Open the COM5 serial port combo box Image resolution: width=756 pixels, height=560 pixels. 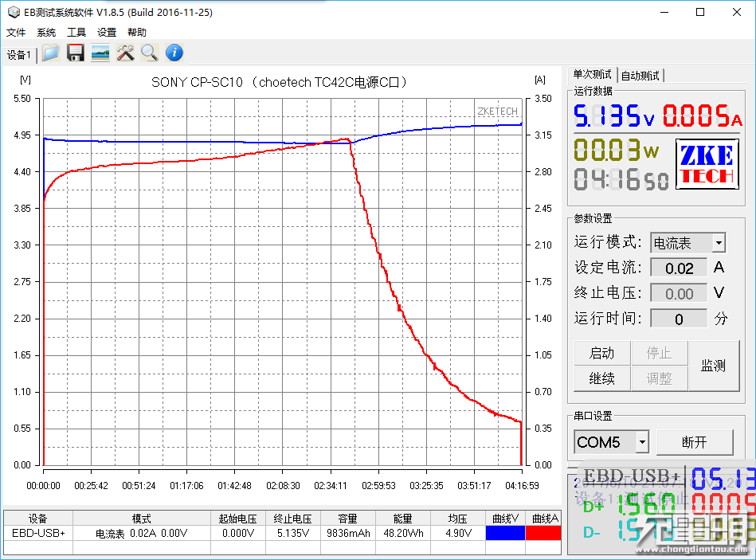611,442
